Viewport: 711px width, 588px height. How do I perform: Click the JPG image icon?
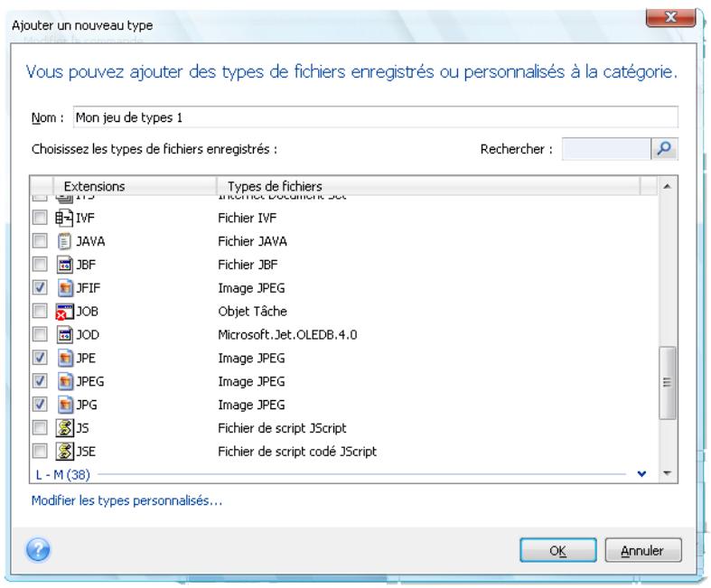pos(65,405)
